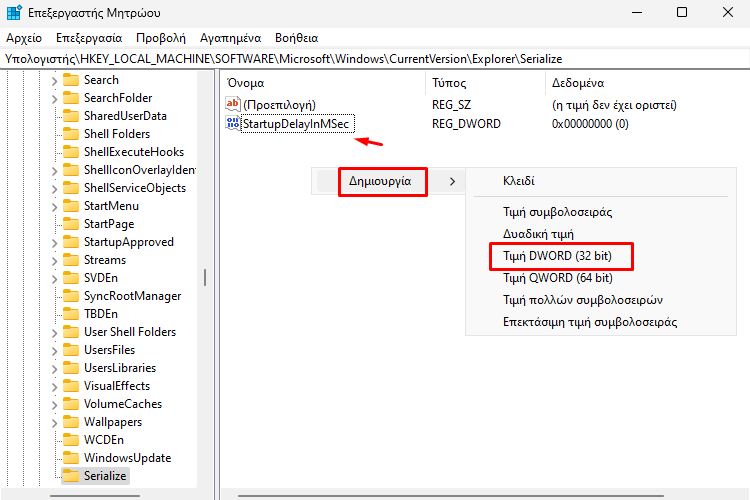Select the Shell Folders folder icon

[71, 133]
